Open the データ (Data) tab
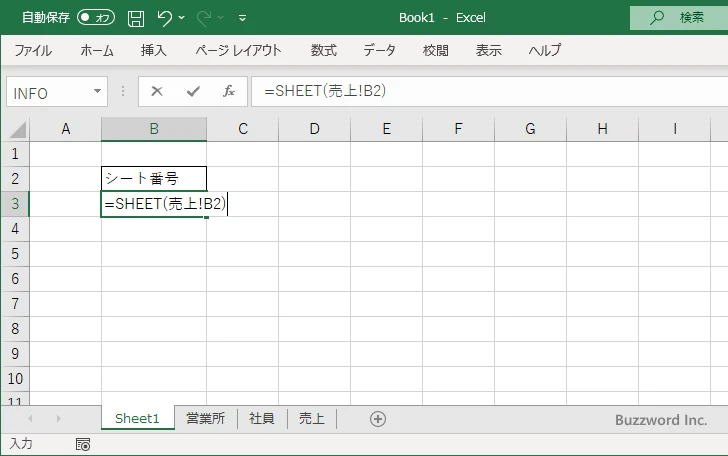The width and height of the screenshot is (728, 456). (x=379, y=50)
